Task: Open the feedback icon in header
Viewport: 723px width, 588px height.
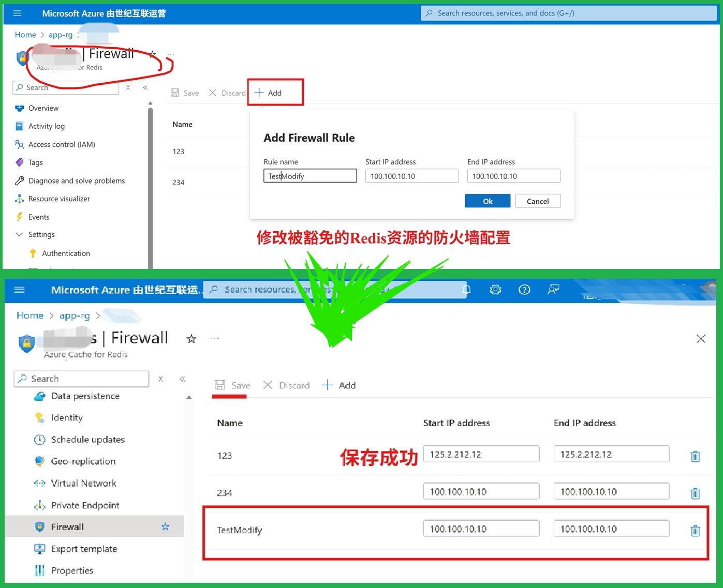Action: point(553,290)
